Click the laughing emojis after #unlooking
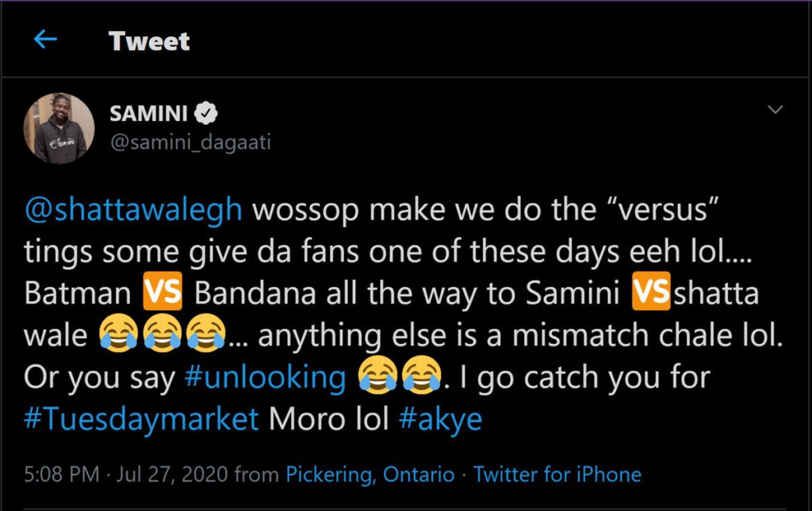 (398, 378)
